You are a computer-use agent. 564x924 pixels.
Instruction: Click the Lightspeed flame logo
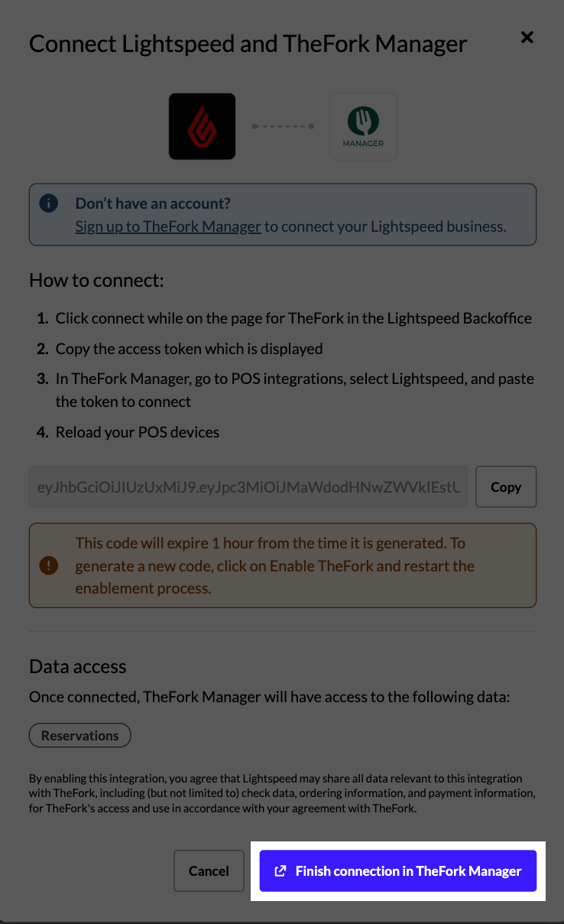[202, 125]
